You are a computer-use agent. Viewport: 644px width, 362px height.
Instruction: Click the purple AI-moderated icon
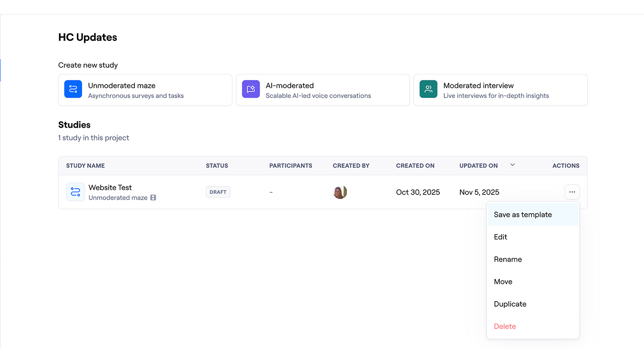251,89
